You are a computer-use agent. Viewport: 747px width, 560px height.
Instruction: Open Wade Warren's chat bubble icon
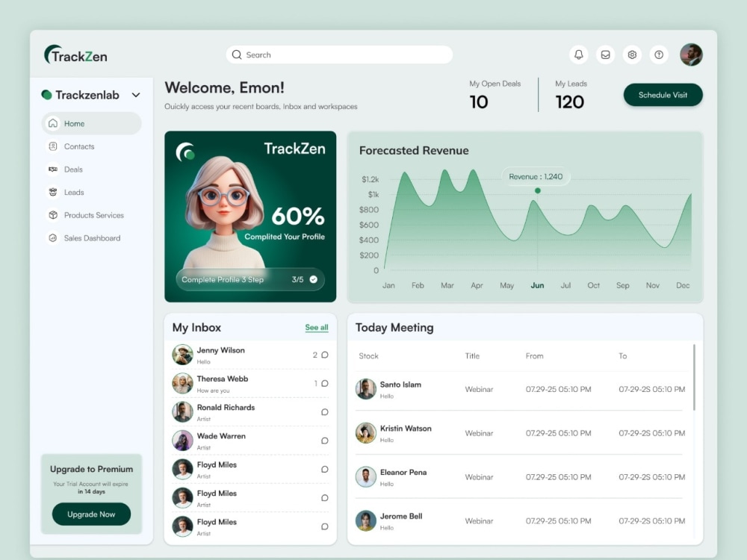click(x=324, y=441)
